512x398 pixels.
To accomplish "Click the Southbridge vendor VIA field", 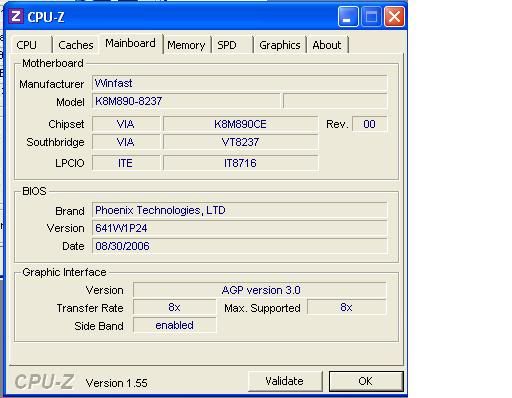I will tap(126, 142).
